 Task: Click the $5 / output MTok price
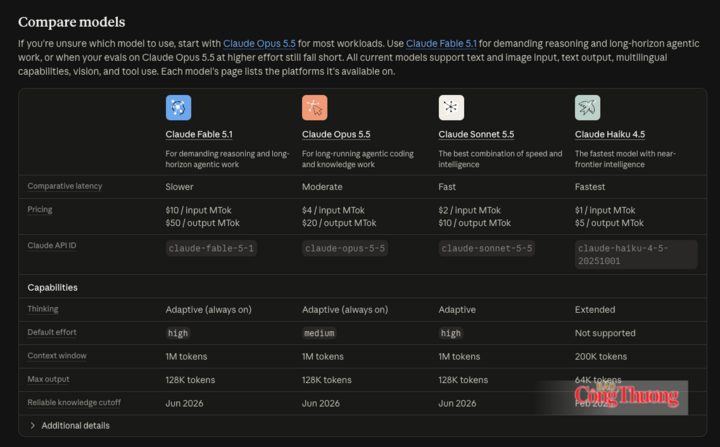click(609, 223)
